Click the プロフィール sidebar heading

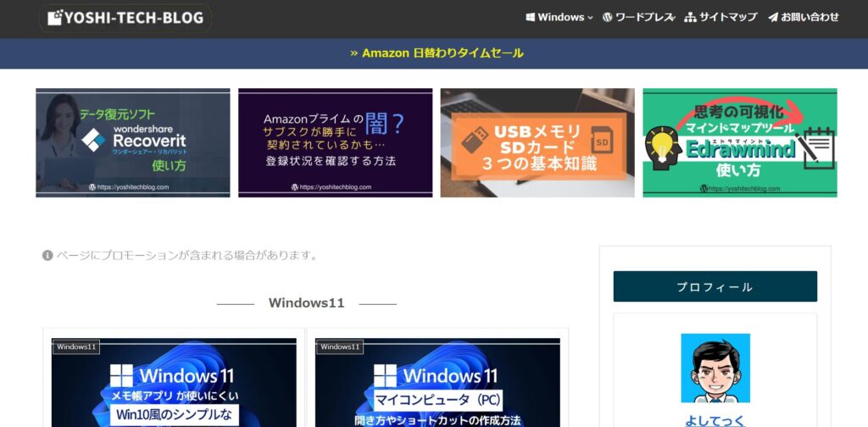(715, 286)
